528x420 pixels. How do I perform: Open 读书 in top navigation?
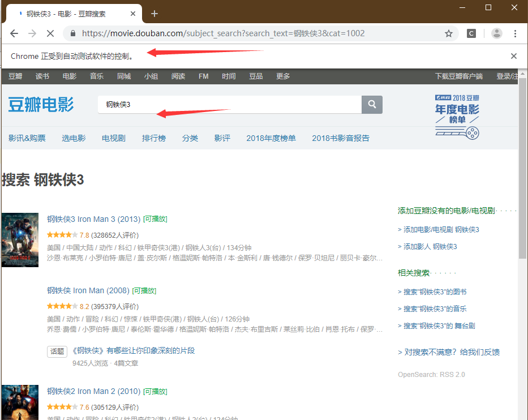(42, 76)
